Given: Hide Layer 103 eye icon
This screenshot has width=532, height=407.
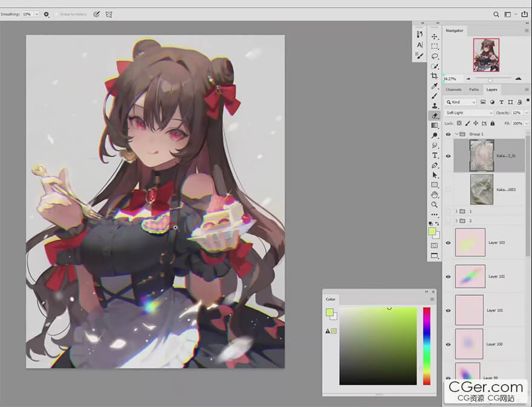Looking at the screenshot, I should (x=448, y=243).
